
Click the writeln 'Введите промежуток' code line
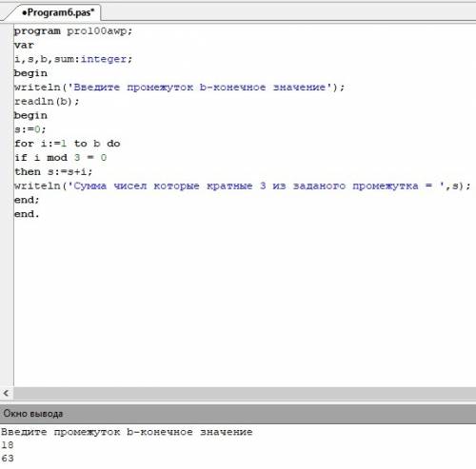click(179, 88)
